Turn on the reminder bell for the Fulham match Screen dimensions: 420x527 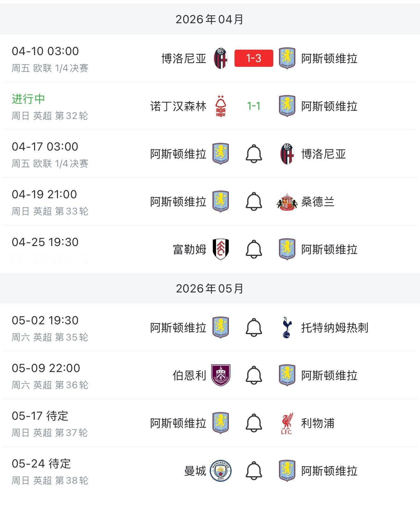[x=254, y=249]
